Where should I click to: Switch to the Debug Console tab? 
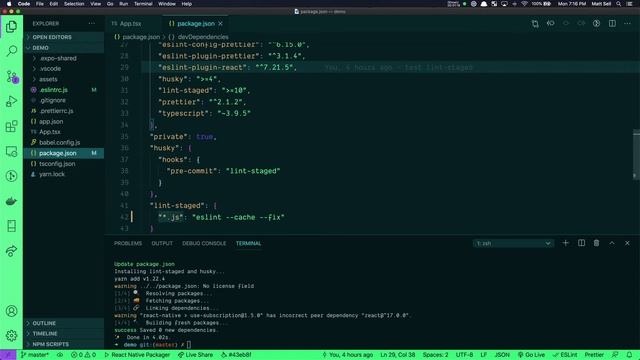pyautogui.click(x=204, y=243)
